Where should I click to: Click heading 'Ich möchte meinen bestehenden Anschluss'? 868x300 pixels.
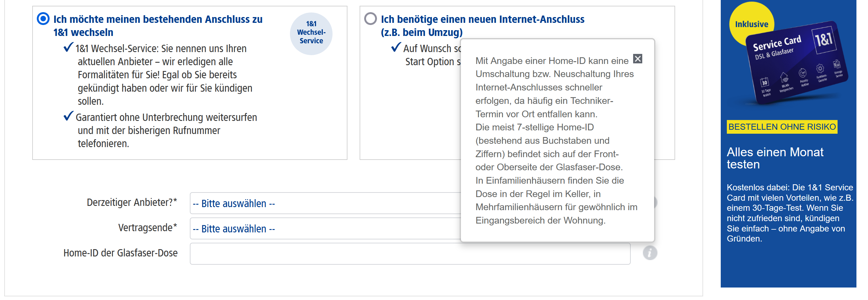(158, 26)
